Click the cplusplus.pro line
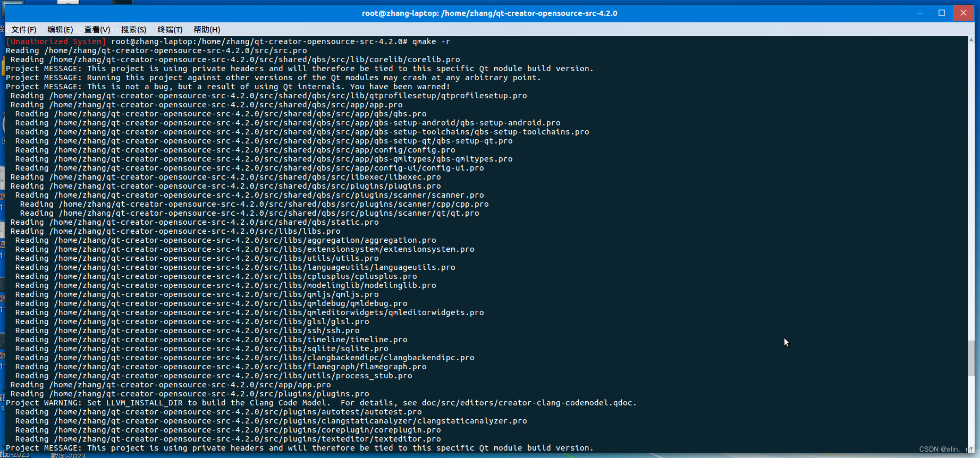980x458 pixels. pyautogui.click(x=216, y=276)
